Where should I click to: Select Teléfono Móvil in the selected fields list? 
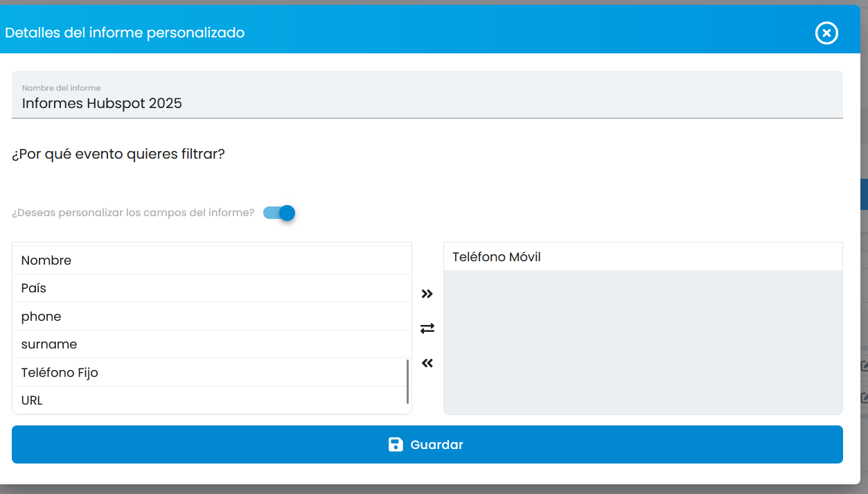click(497, 257)
